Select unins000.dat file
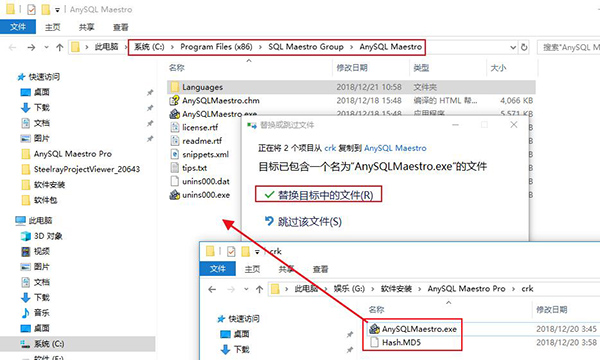This screenshot has width=600, height=360. pyautogui.click(x=200, y=181)
